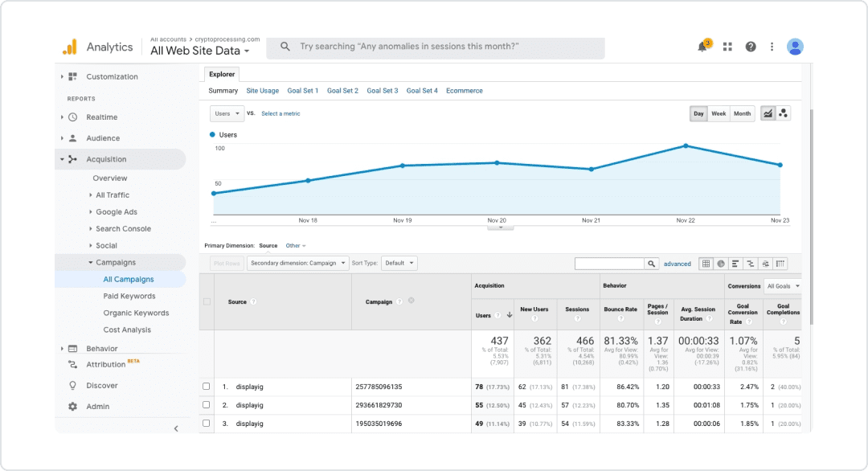Screen dimensions: 868x471
Task: Open the Google apps grid
Action: [x=727, y=47]
